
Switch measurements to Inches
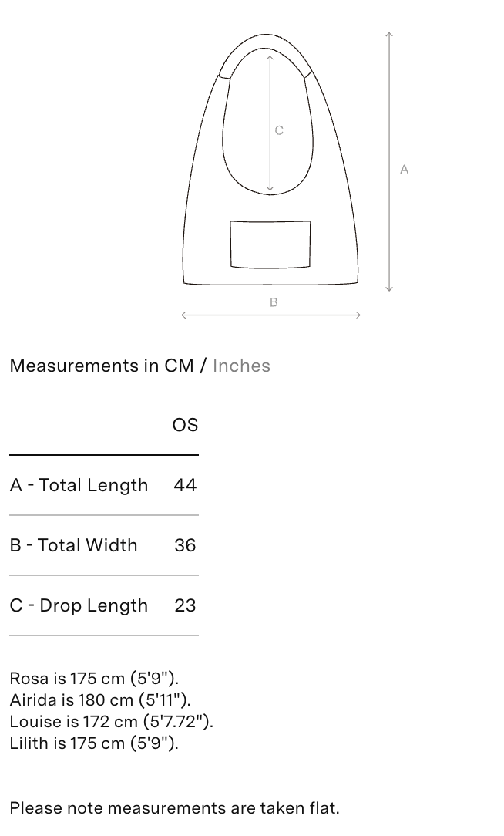241,366
